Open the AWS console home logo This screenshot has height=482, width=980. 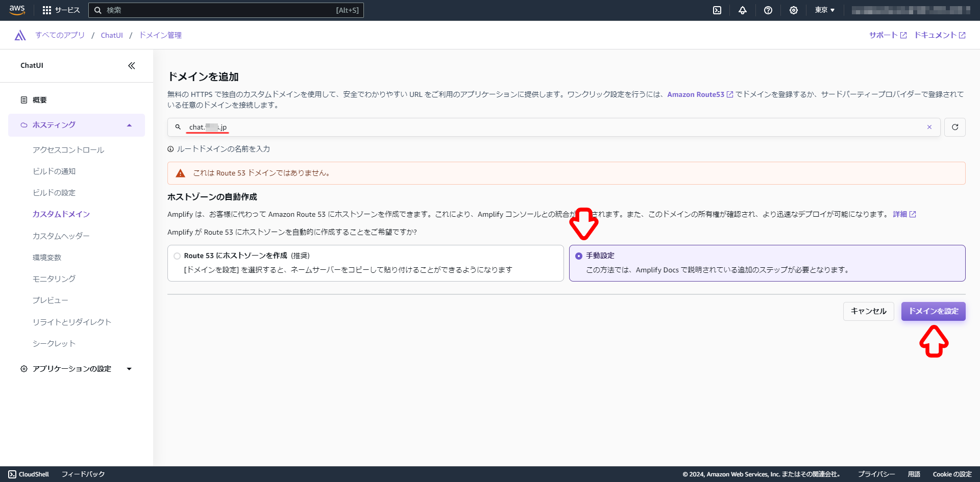(17, 10)
